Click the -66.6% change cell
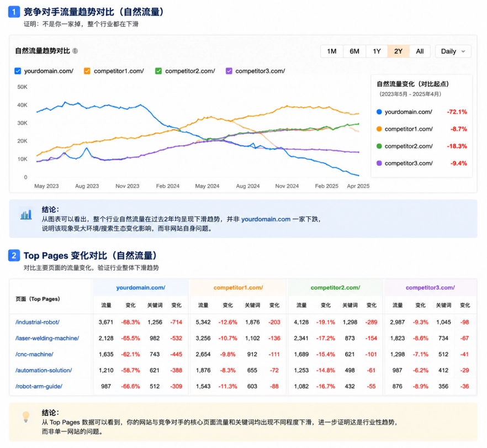 pos(130,386)
